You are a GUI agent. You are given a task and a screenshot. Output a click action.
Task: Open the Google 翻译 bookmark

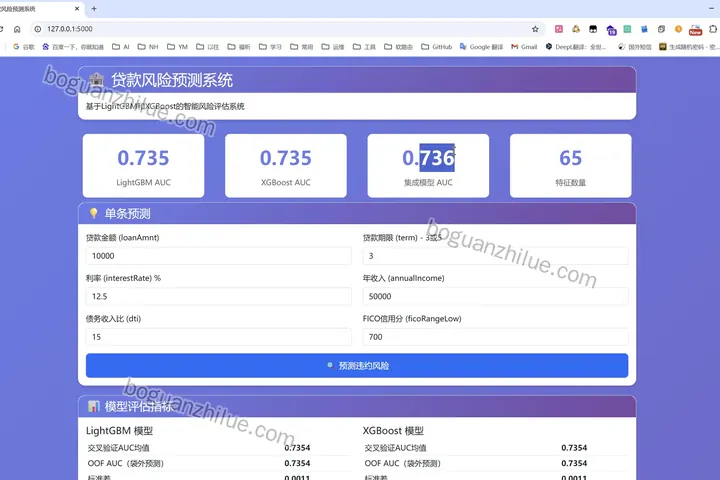tap(481, 47)
